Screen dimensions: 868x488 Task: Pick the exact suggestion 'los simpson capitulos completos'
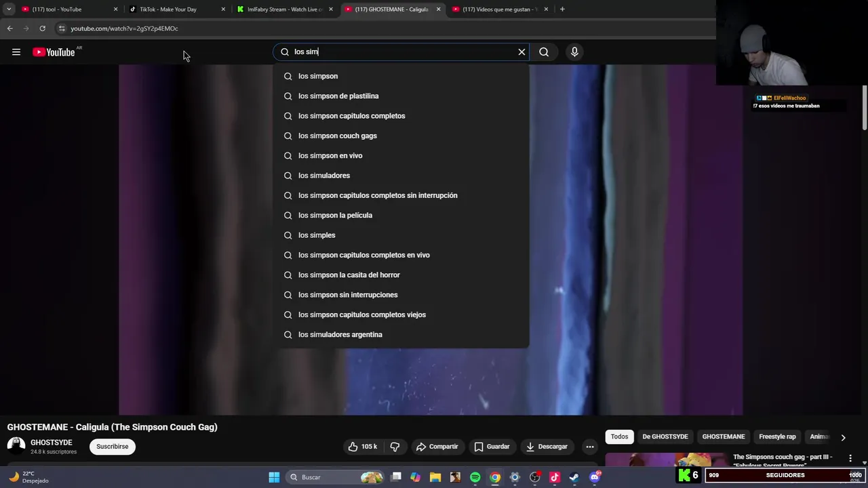(x=401, y=116)
